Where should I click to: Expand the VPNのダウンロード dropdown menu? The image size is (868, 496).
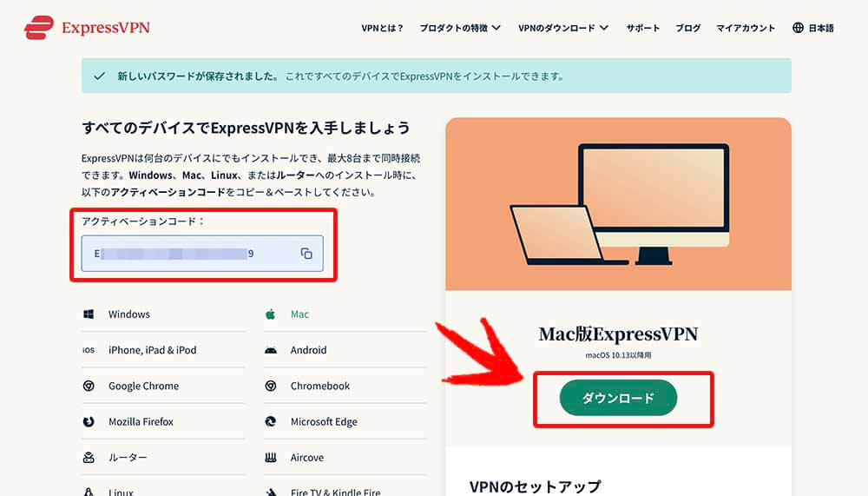pyautogui.click(x=563, y=28)
